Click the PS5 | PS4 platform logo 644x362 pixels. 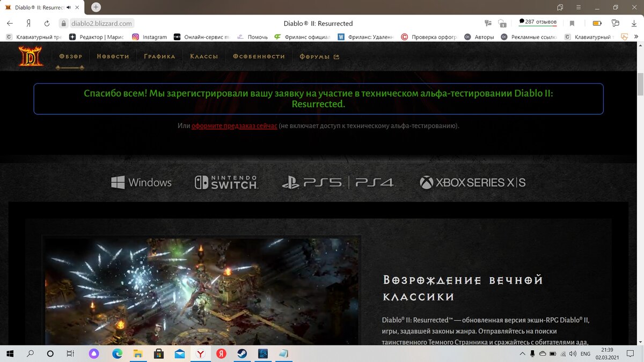click(338, 182)
